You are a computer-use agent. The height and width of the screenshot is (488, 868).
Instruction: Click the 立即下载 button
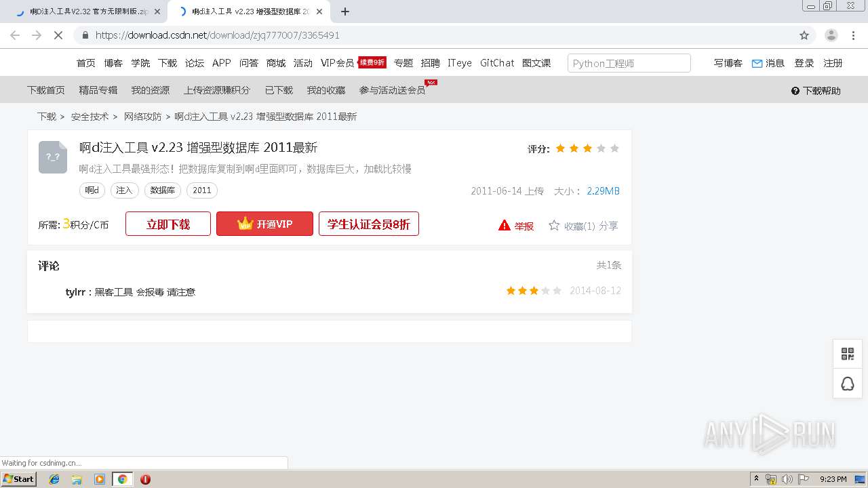click(x=168, y=224)
